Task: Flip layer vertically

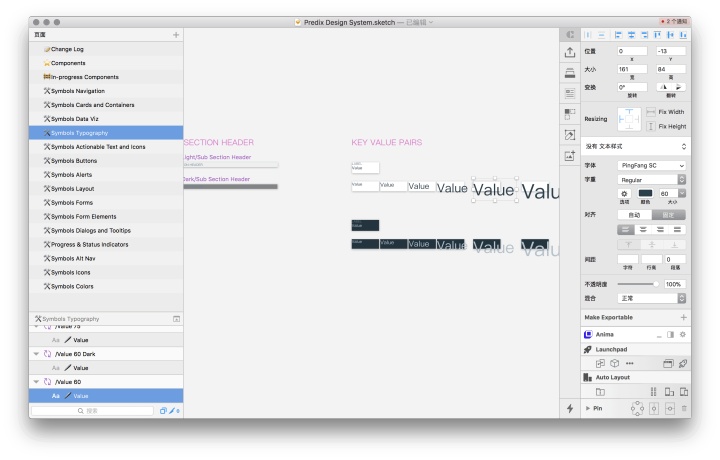Action: point(678,87)
